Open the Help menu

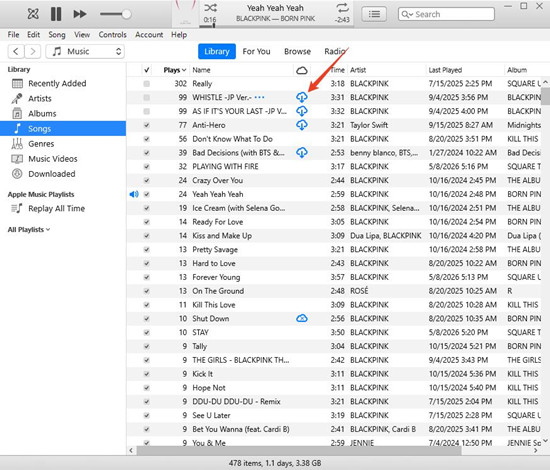pos(179,35)
